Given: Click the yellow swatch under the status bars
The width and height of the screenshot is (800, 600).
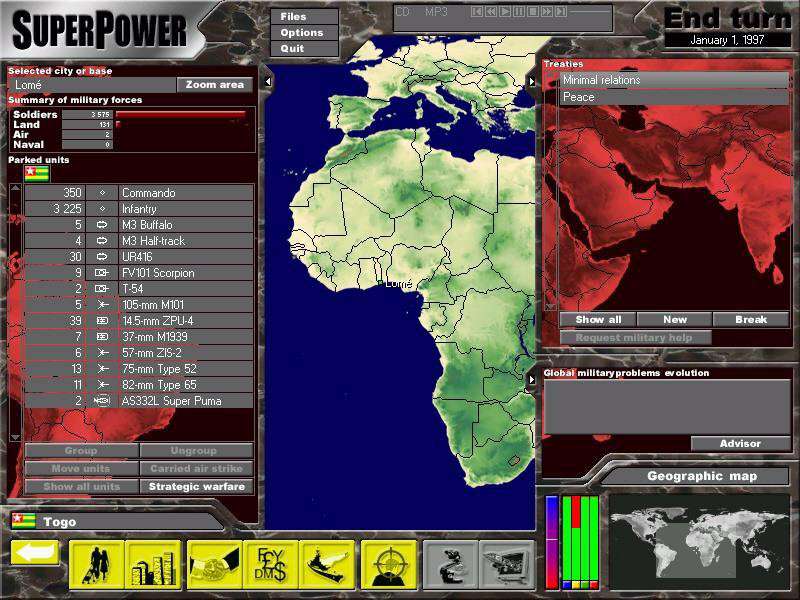Looking at the screenshot, I should click(x=576, y=585).
